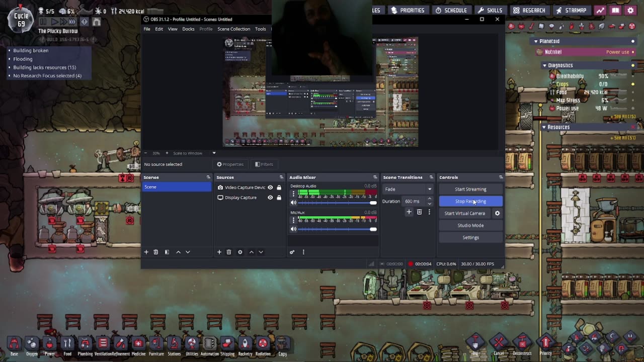Collapse the Planetoid section
644x362 pixels.
[536, 41]
